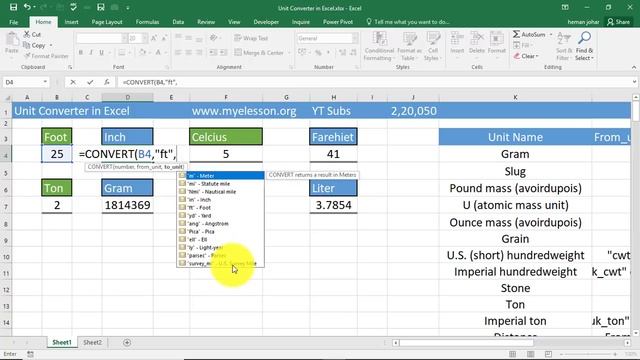Delete cells button in ribbon

[x=476, y=43]
